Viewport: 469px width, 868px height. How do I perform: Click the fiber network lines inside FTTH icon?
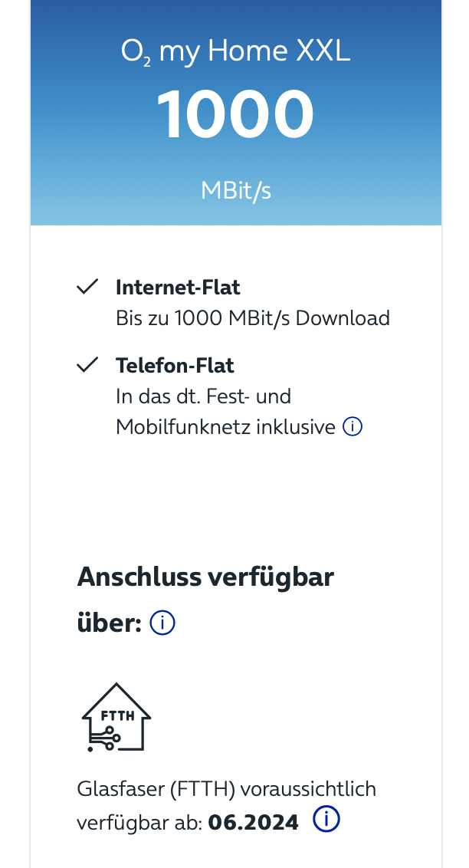click(x=106, y=738)
